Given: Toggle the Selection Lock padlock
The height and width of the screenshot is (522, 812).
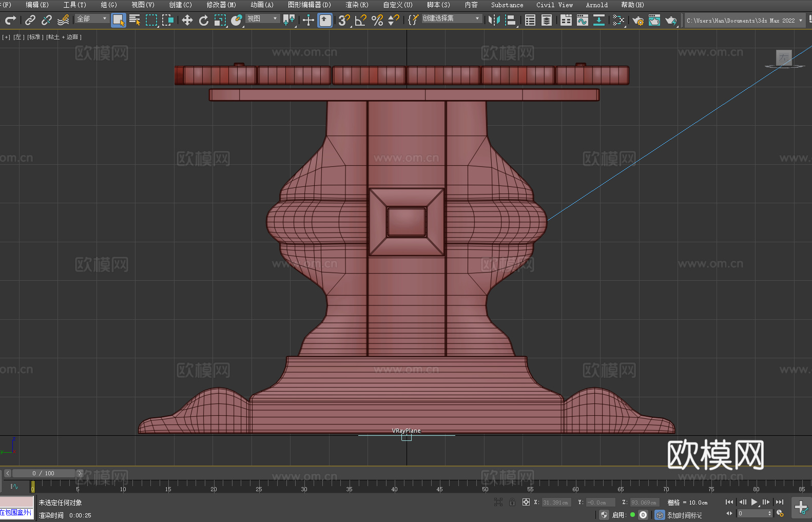Looking at the screenshot, I should (x=512, y=502).
